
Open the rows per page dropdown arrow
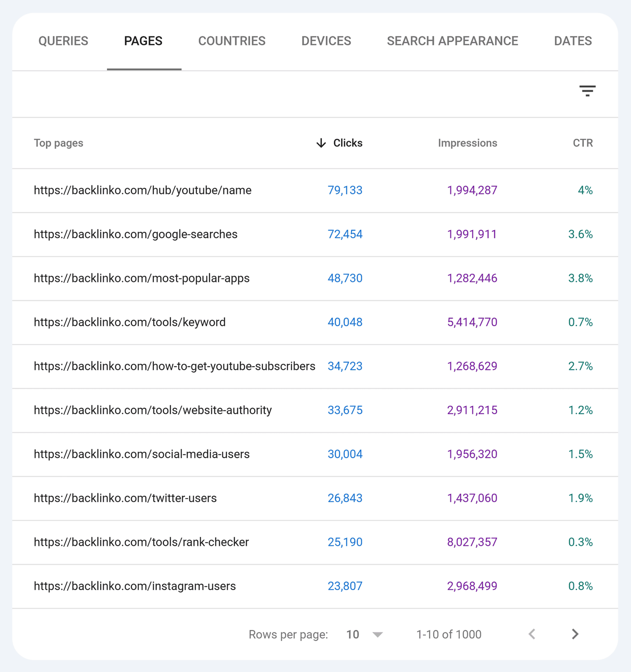[x=377, y=634]
